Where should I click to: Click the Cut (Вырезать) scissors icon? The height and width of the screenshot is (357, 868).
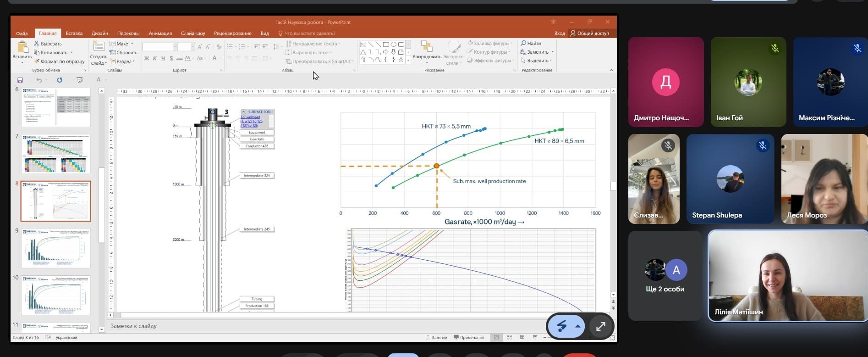[37, 44]
